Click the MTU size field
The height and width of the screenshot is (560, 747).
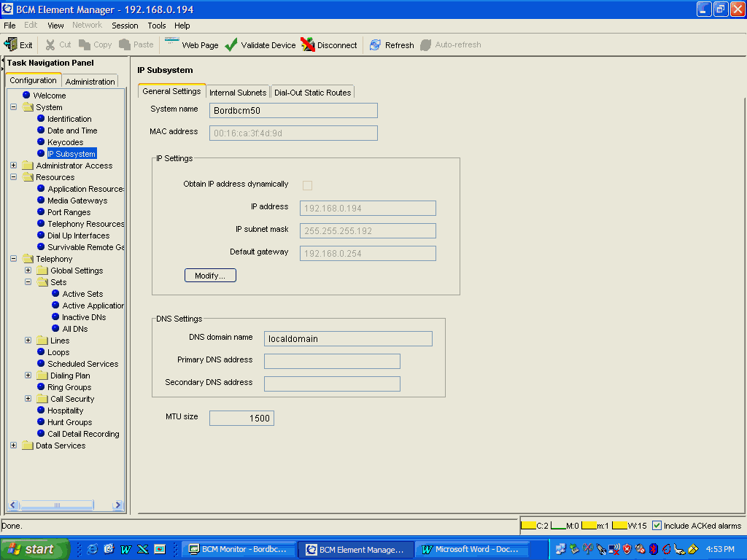click(x=241, y=418)
